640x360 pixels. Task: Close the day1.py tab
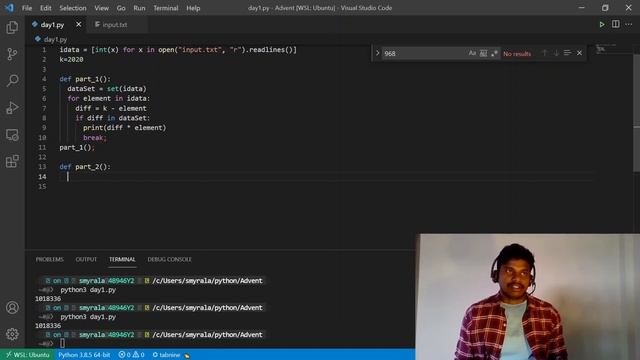click(x=78, y=24)
